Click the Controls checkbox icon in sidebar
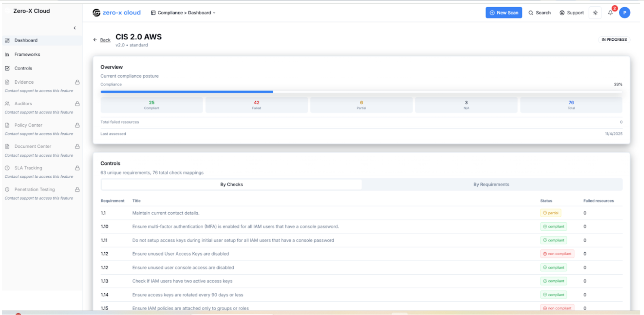 tap(7, 68)
